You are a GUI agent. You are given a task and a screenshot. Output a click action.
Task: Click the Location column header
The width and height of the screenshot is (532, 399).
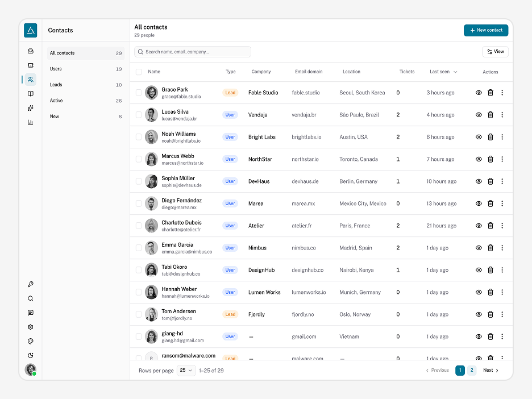(x=351, y=72)
